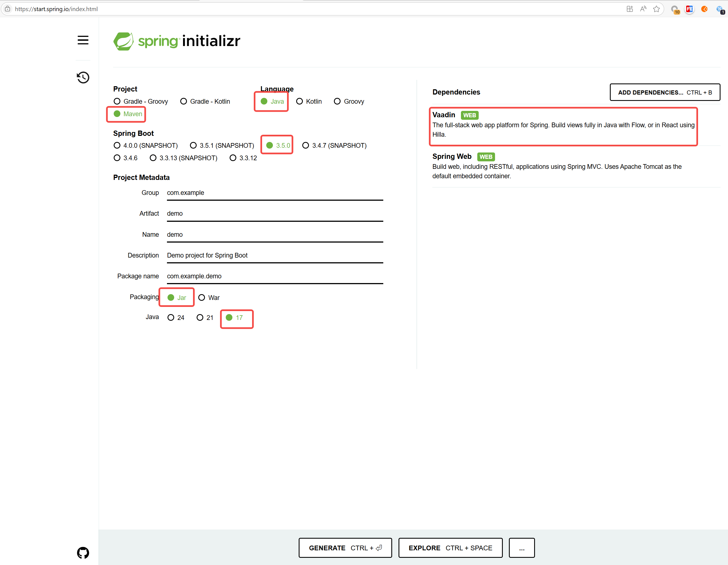Click the site padlock icon
The width and height of the screenshot is (728, 565).
pyautogui.click(x=7, y=9)
